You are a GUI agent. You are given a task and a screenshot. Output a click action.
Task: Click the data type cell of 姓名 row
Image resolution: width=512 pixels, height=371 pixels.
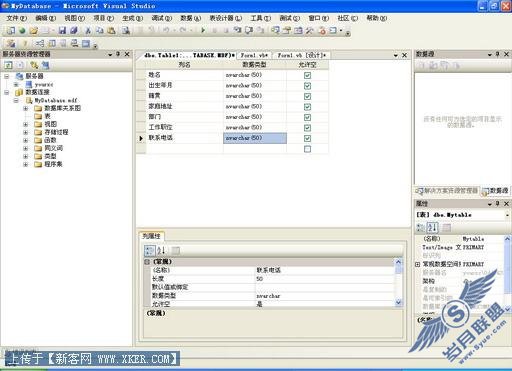[255, 75]
